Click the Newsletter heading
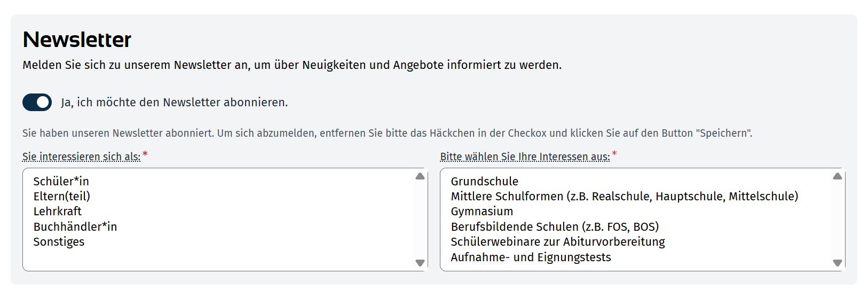The width and height of the screenshot is (868, 297). click(x=77, y=40)
